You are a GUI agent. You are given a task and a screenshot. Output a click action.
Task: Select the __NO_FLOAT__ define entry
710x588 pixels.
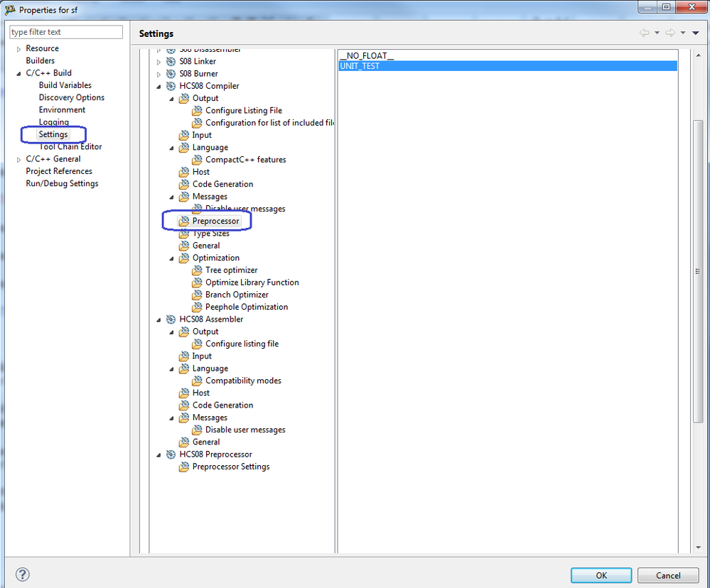coord(508,55)
